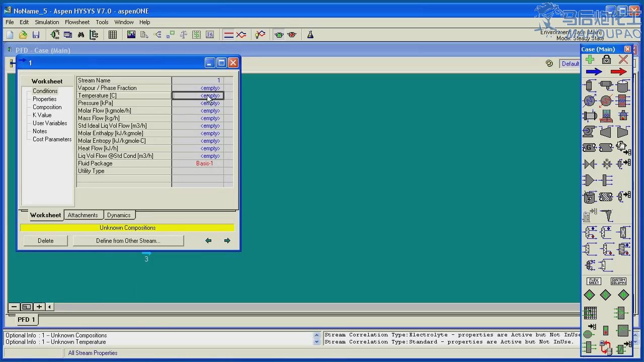Select the Custom Column palette icon

pos(618,281)
